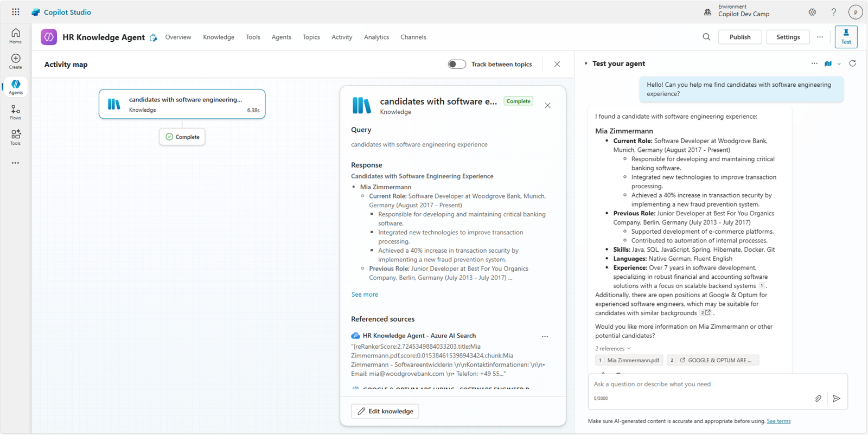Click the activity map icon in test pane

[828, 63]
